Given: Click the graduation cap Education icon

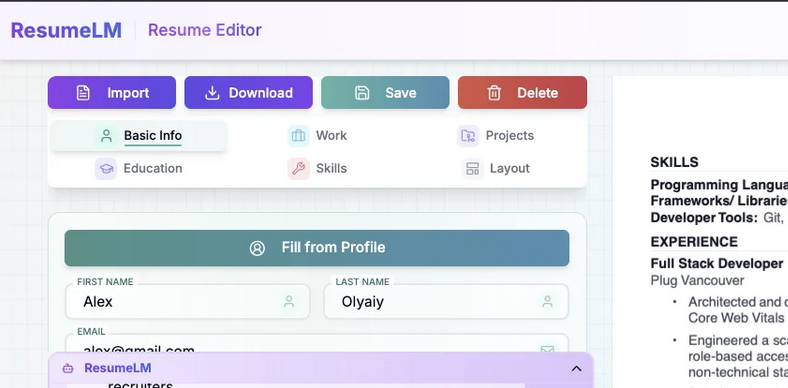Looking at the screenshot, I should 106,168.
